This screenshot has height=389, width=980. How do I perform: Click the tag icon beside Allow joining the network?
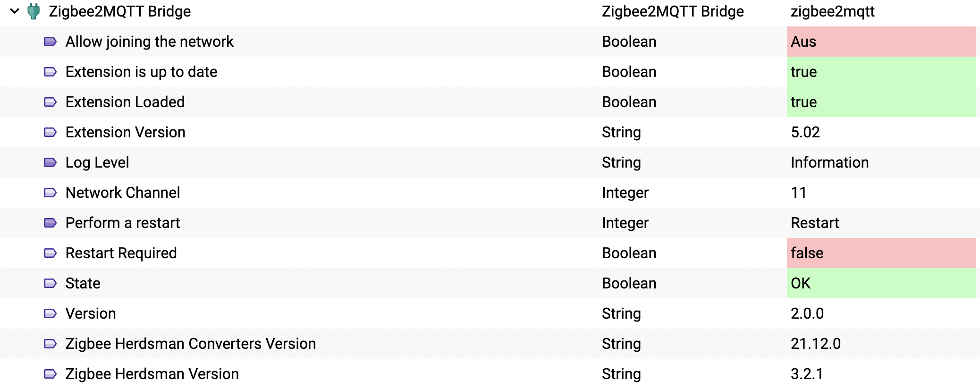pos(50,42)
